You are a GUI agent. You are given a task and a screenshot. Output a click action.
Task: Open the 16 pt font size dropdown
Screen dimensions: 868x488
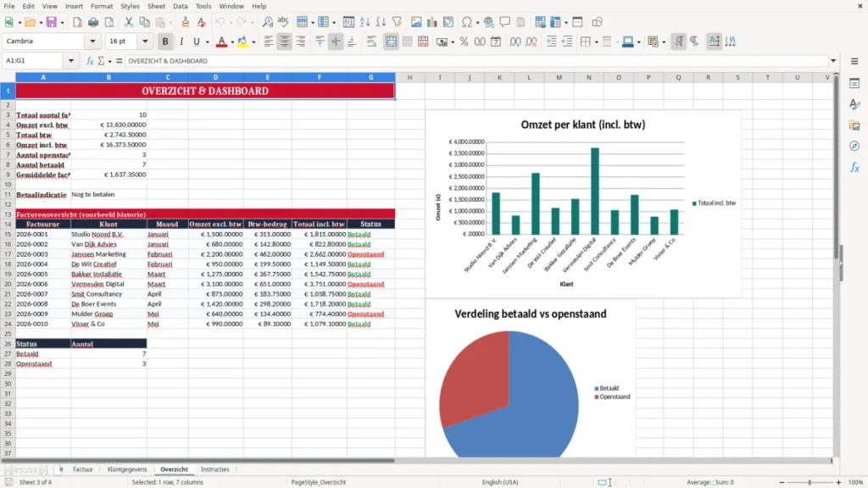point(145,42)
